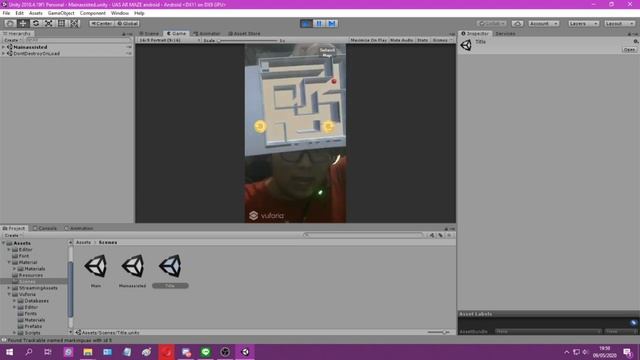Expand DontDestroyOnLoad in Hierarchy
The height and width of the screenshot is (360, 640).
(4, 53)
